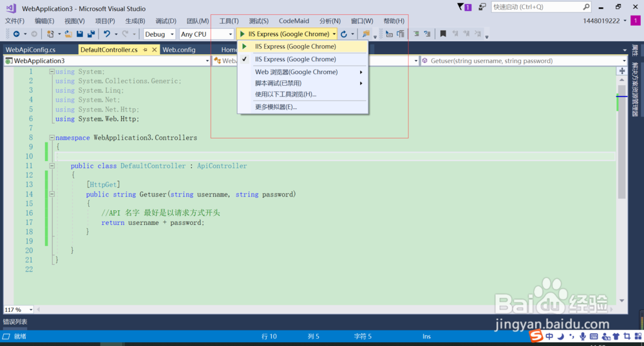Choose 更多模拟器(E)... menu entry
The width and height of the screenshot is (644, 346).
pyautogui.click(x=303, y=107)
